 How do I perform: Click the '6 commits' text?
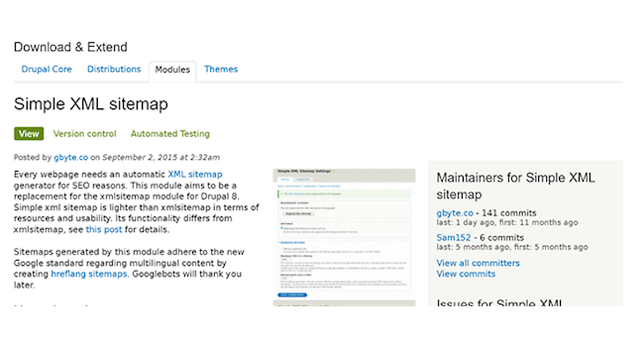(502, 238)
